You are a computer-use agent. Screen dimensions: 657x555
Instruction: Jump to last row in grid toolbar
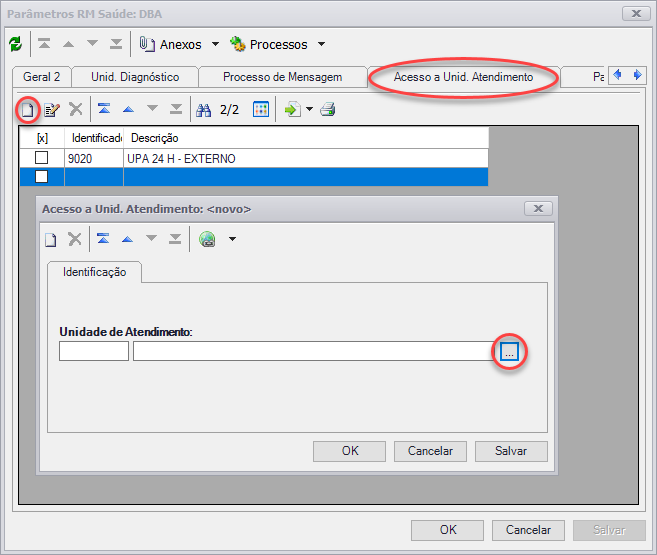point(176,109)
